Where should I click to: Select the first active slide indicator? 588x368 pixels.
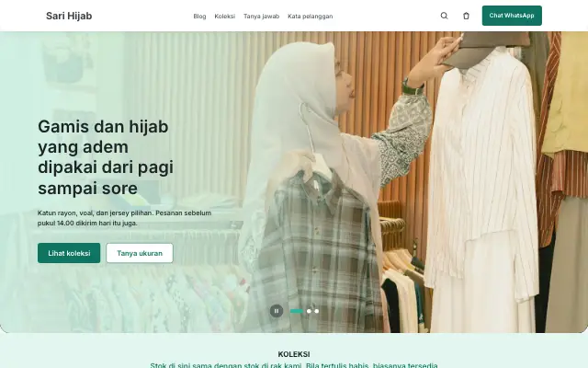(x=297, y=311)
